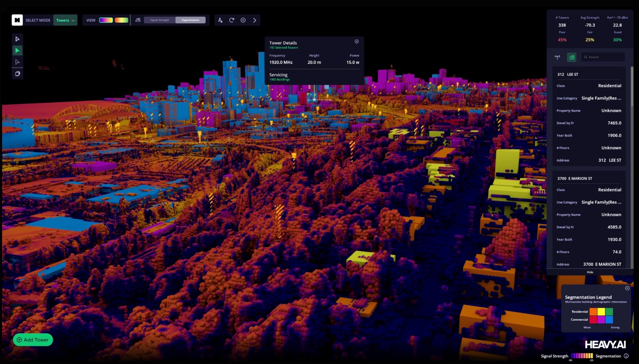The height and width of the screenshot is (364, 639).
Task: Activate the green filled arrow select tool
Action: [x=17, y=50]
